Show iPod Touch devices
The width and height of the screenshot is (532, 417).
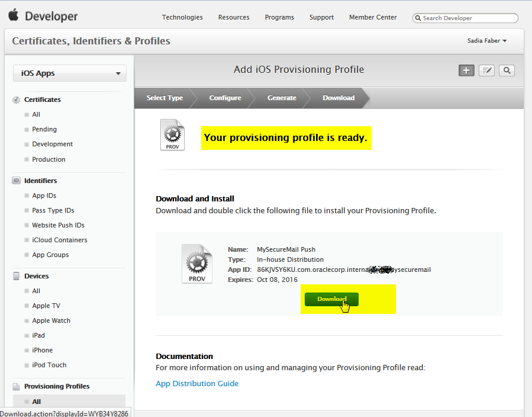coord(49,365)
